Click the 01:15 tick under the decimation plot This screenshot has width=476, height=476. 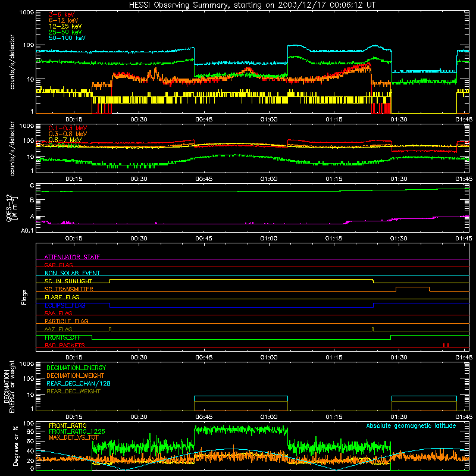334,417
